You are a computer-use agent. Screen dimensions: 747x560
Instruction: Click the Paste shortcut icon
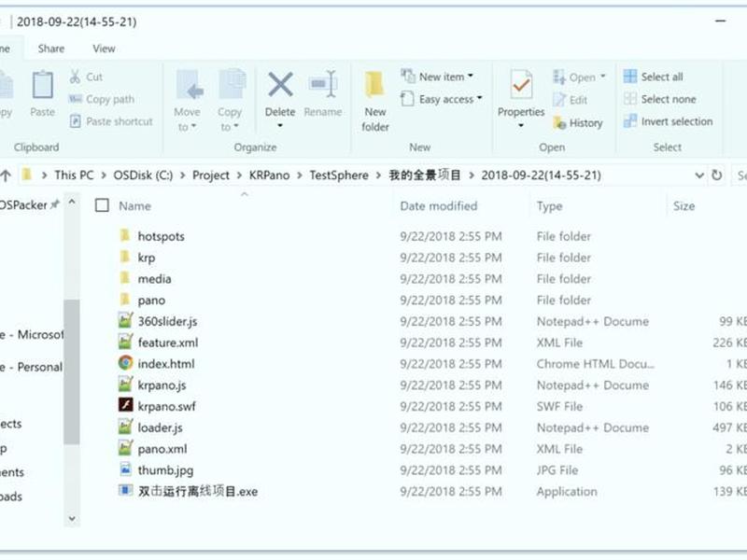[76, 121]
